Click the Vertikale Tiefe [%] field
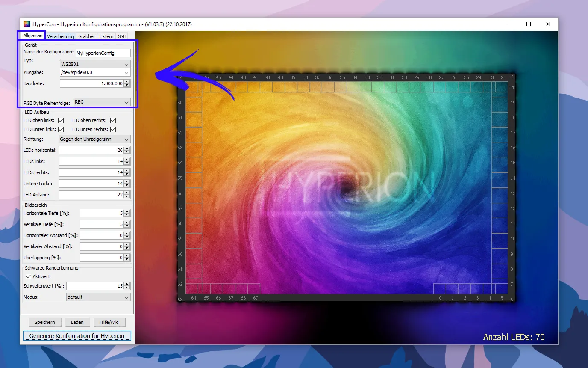 point(102,224)
